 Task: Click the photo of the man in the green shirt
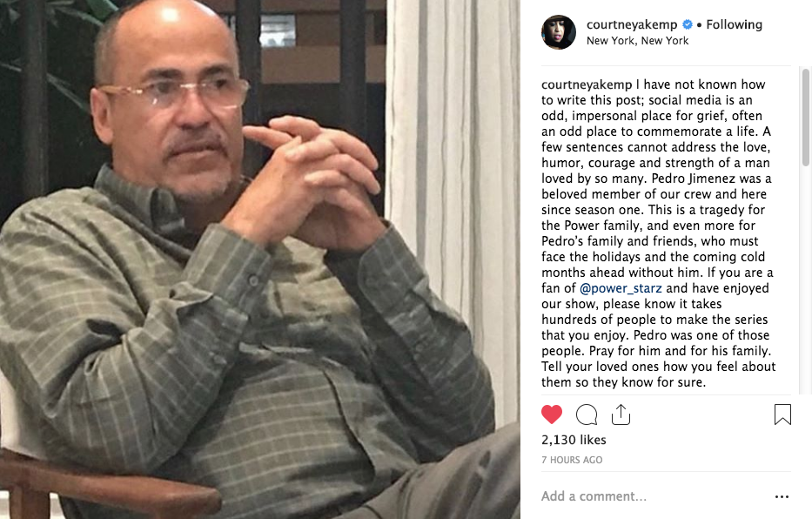[259, 259]
